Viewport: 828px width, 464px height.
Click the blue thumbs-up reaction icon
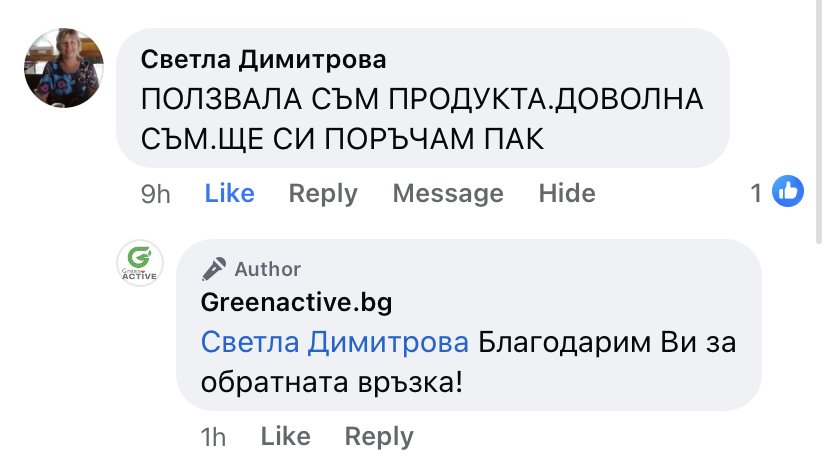point(788,191)
